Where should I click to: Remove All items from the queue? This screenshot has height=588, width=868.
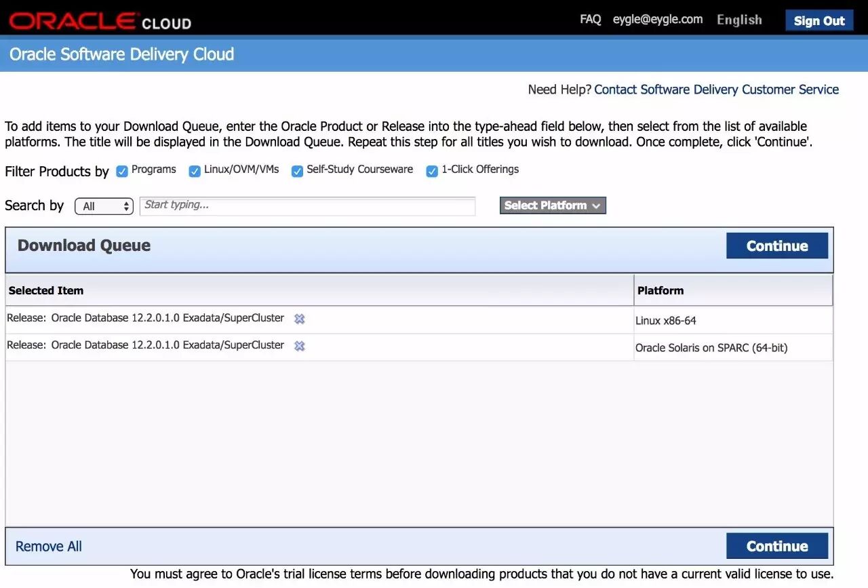click(49, 547)
